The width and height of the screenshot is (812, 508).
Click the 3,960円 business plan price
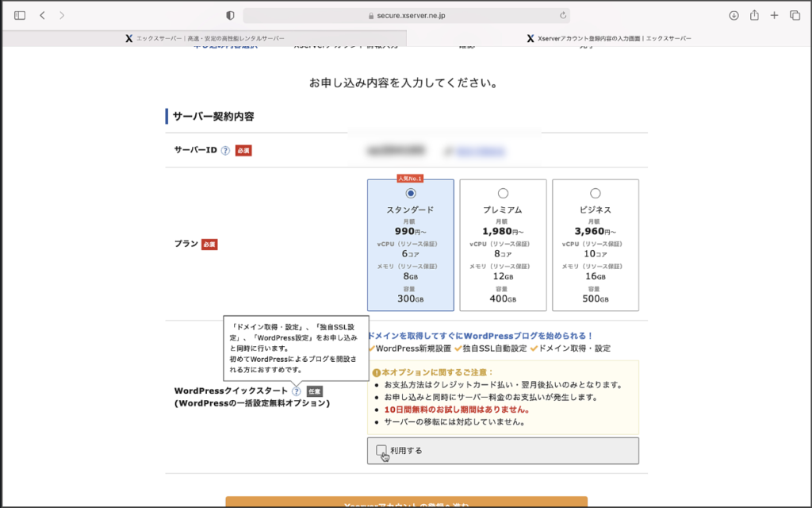595,232
